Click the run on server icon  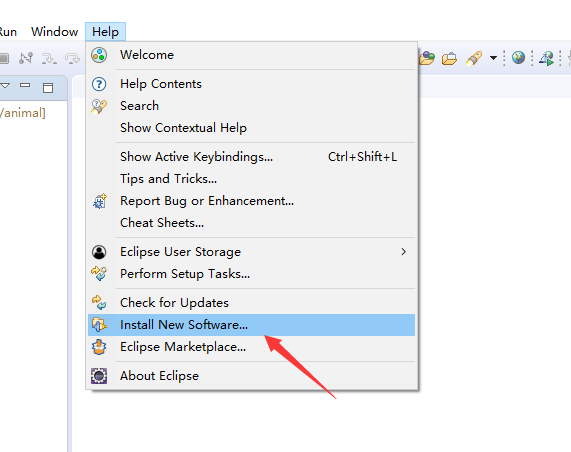[x=547, y=58]
